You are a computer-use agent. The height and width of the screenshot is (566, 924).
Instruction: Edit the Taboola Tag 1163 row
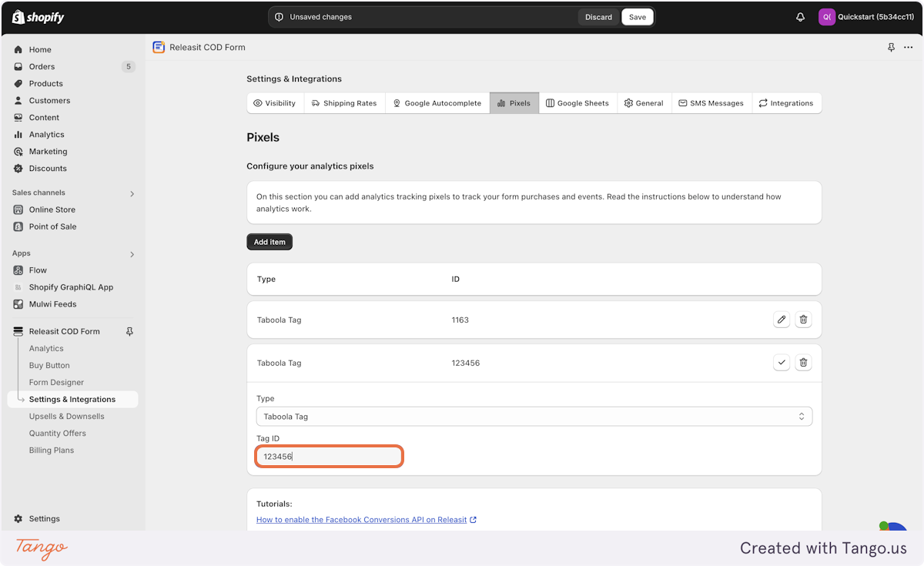pos(782,320)
